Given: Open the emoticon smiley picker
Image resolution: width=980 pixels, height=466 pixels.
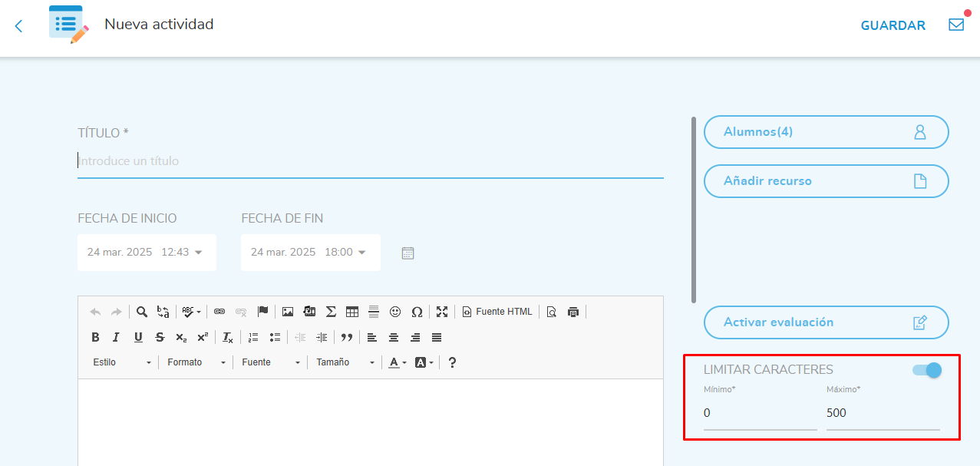Looking at the screenshot, I should click(395, 312).
